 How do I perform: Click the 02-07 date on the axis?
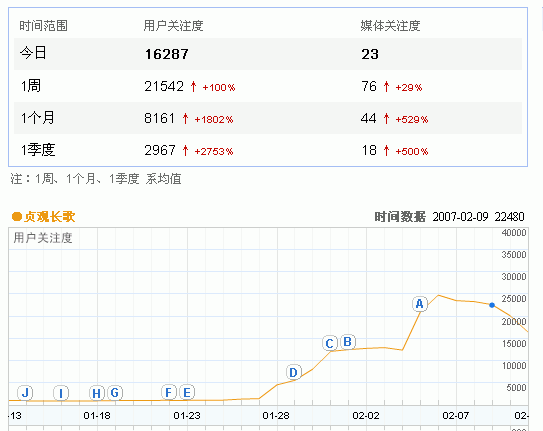coord(456,415)
